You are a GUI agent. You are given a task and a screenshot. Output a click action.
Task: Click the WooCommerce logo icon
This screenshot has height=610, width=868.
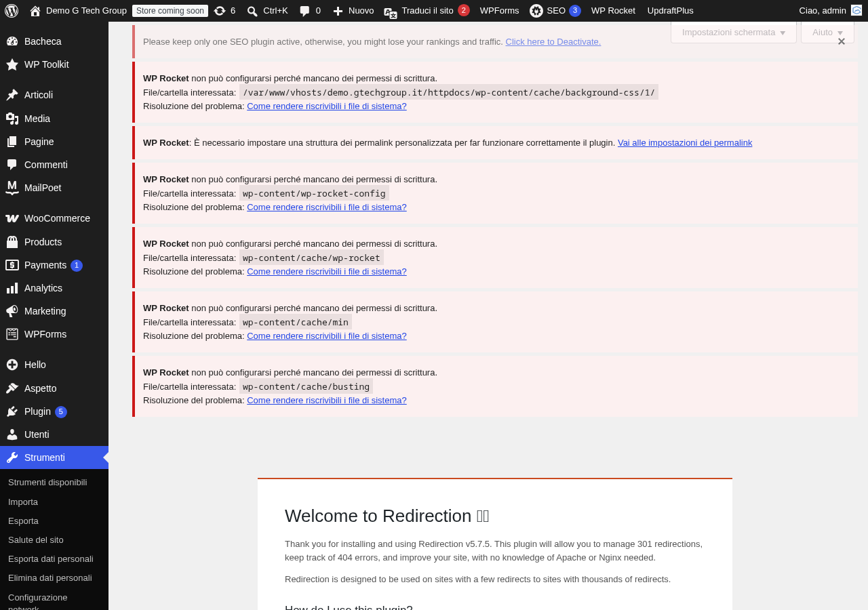[12, 218]
